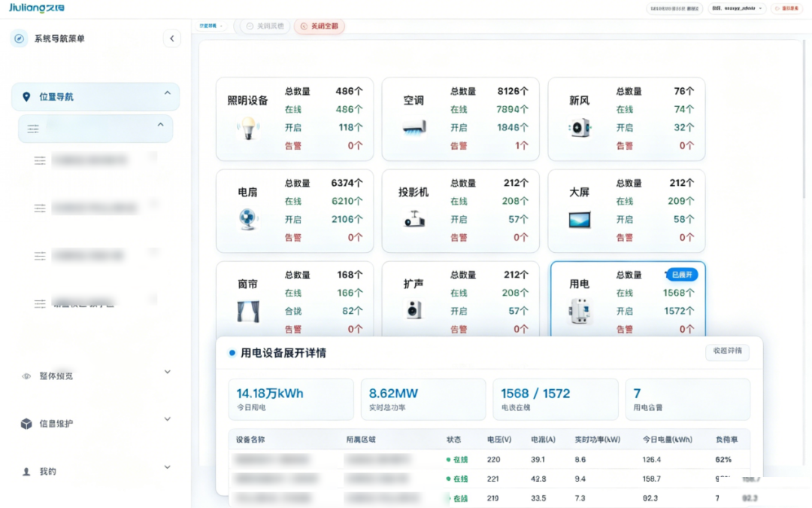Click the light bulb icon in 照明设备 card
This screenshot has width=812, height=508.
coord(249,128)
